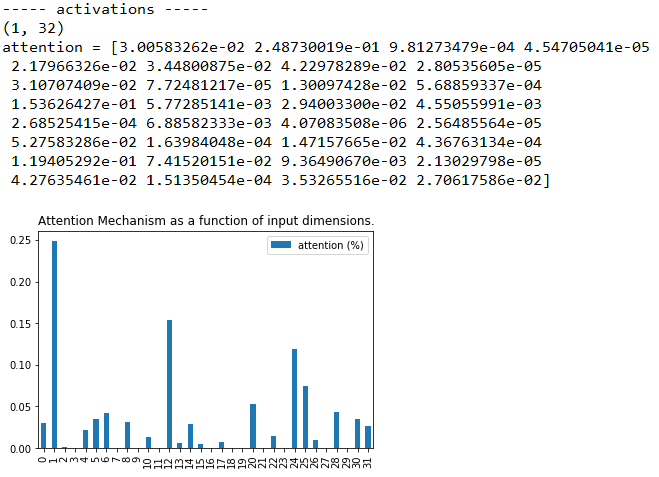The width and height of the screenshot is (659, 477).
Task: Click attention value 4.54705041e-05
Action: (587, 47)
